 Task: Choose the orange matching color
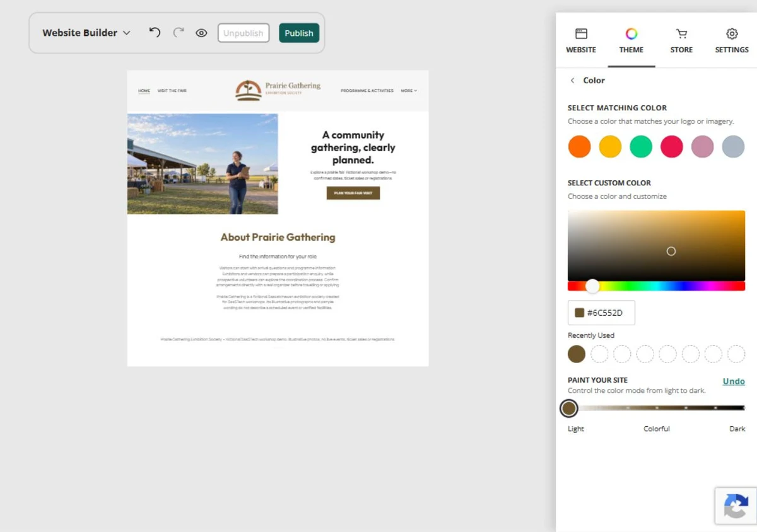[x=579, y=146]
